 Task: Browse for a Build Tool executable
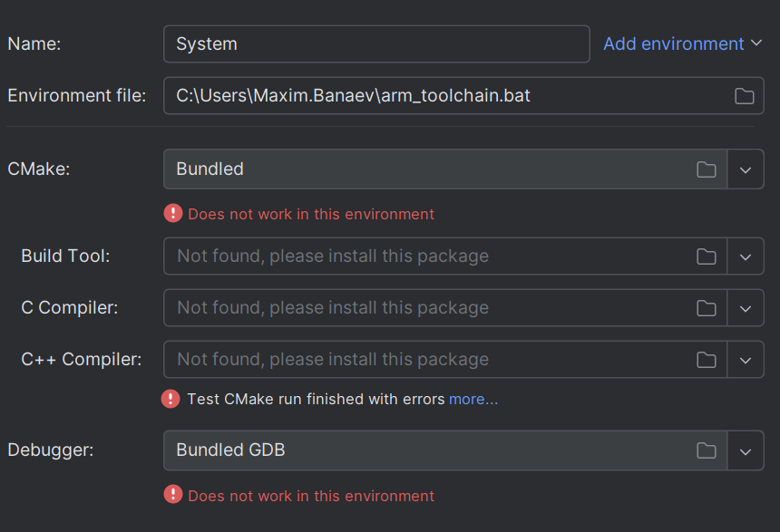point(707,256)
